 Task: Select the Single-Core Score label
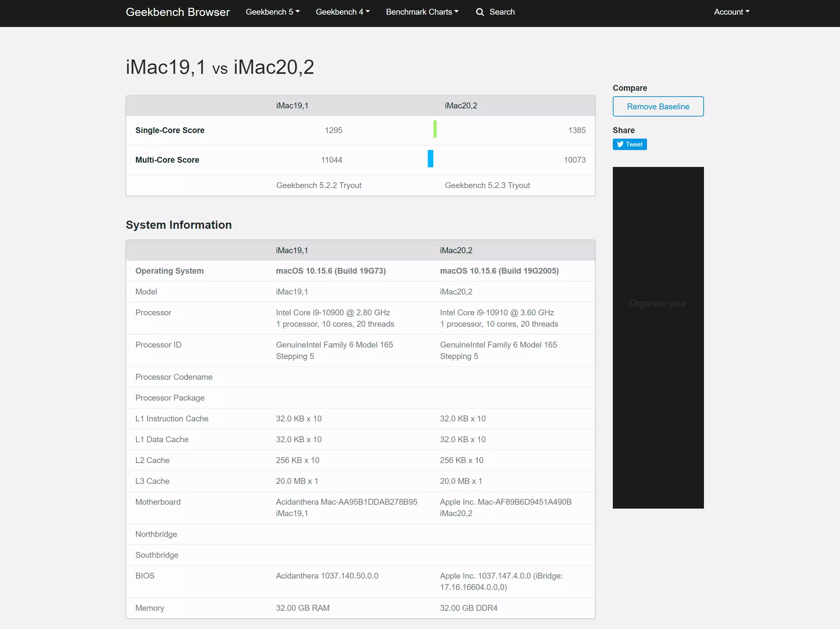coord(170,130)
